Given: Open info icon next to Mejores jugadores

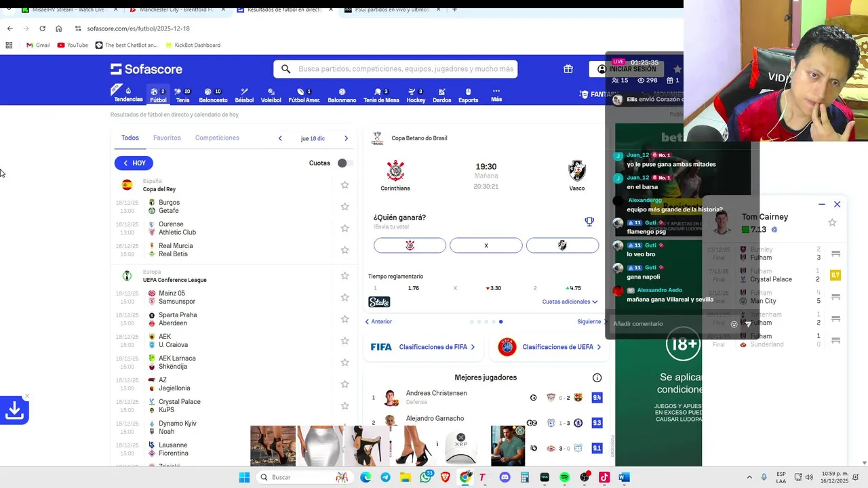Looking at the screenshot, I should point(597,378).
